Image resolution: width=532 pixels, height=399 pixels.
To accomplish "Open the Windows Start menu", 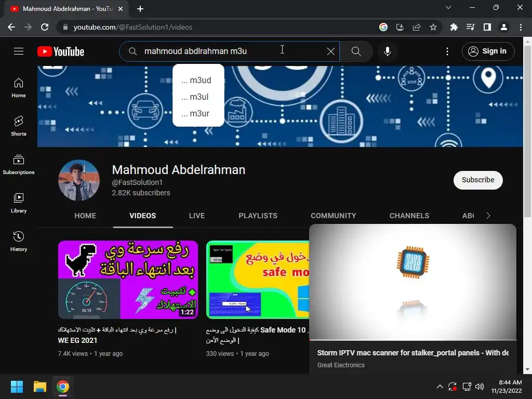I will coord(17,387).
